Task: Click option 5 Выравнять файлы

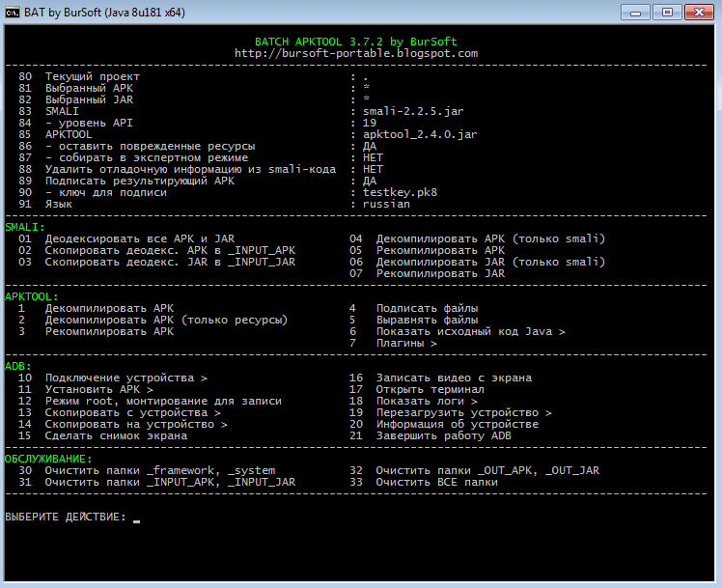Action: (x=413, y=320)
